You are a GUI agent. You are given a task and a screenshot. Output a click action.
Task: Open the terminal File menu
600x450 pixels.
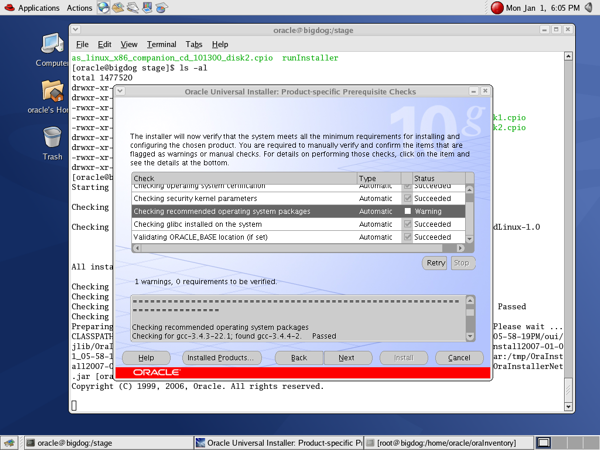pos(82,44)
